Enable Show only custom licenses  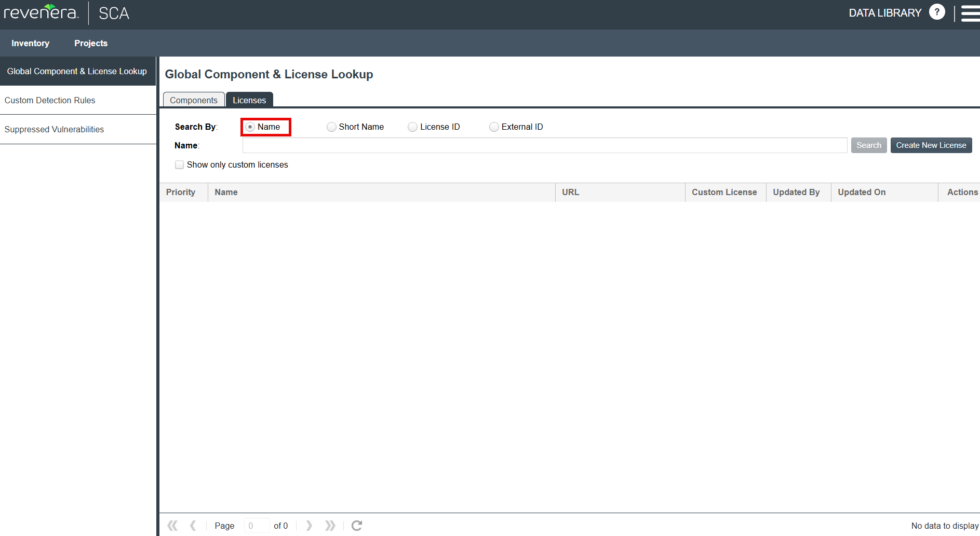[x=180, y=165]
